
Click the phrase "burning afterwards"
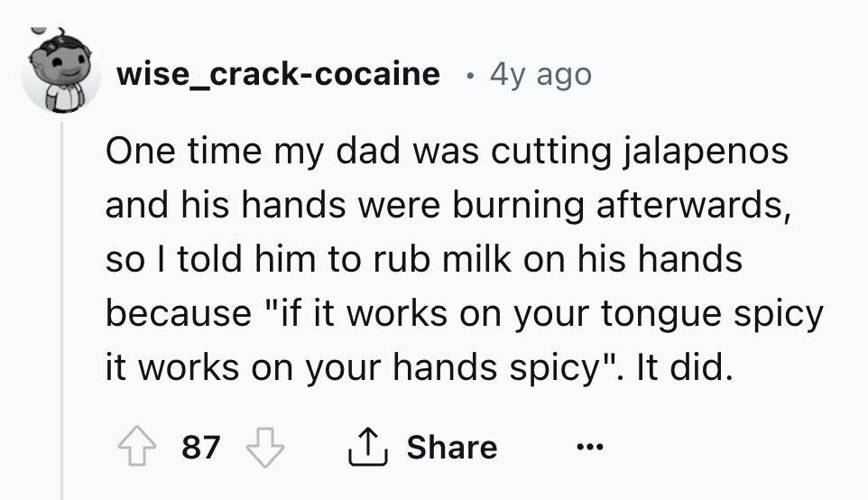(x=617, y=205)
